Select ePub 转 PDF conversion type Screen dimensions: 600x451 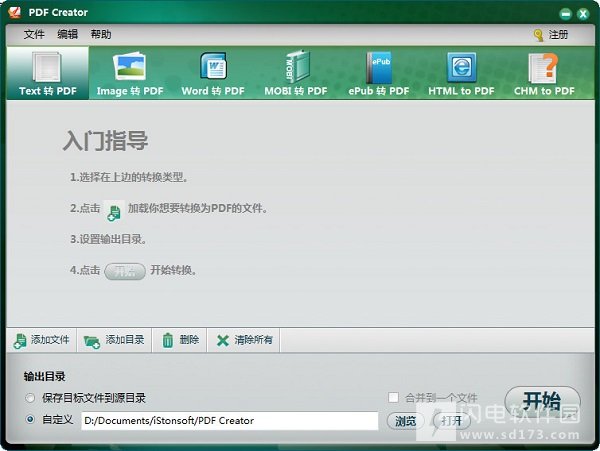378,73
